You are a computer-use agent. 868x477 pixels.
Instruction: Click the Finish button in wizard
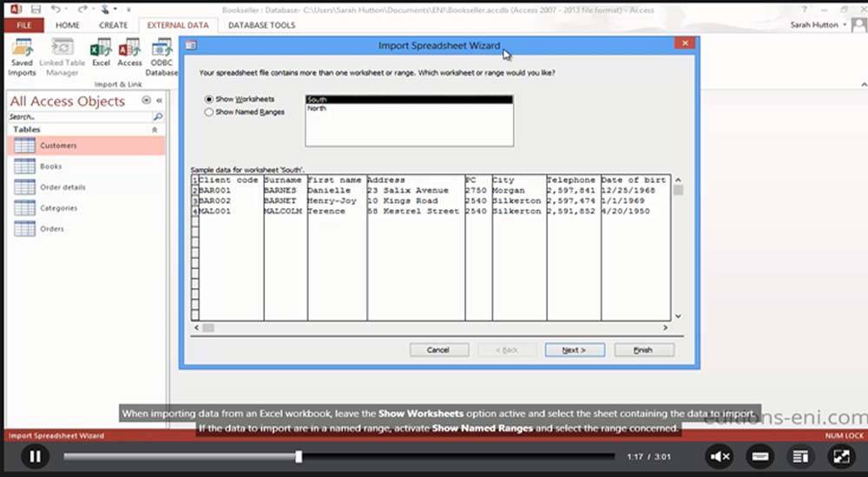pos(643,350)
